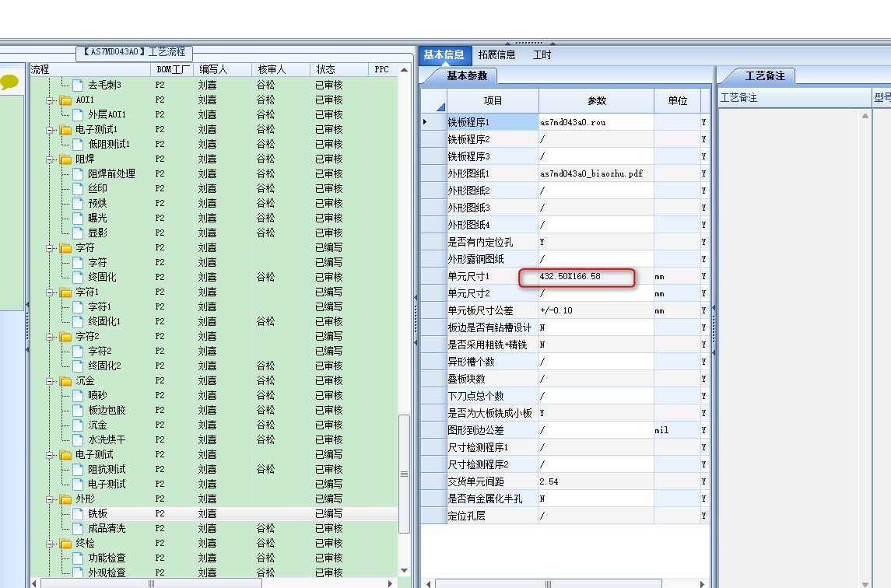891x588 pixels.
Task: Select the 板边包胶 process row
Action: coord(214,410)
